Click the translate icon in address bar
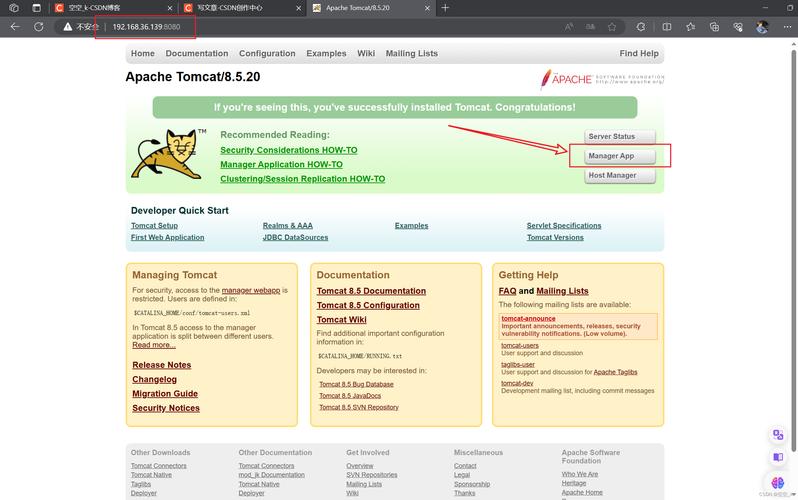The height and width of the screenshot is (500, 798). tap(590, 27)
